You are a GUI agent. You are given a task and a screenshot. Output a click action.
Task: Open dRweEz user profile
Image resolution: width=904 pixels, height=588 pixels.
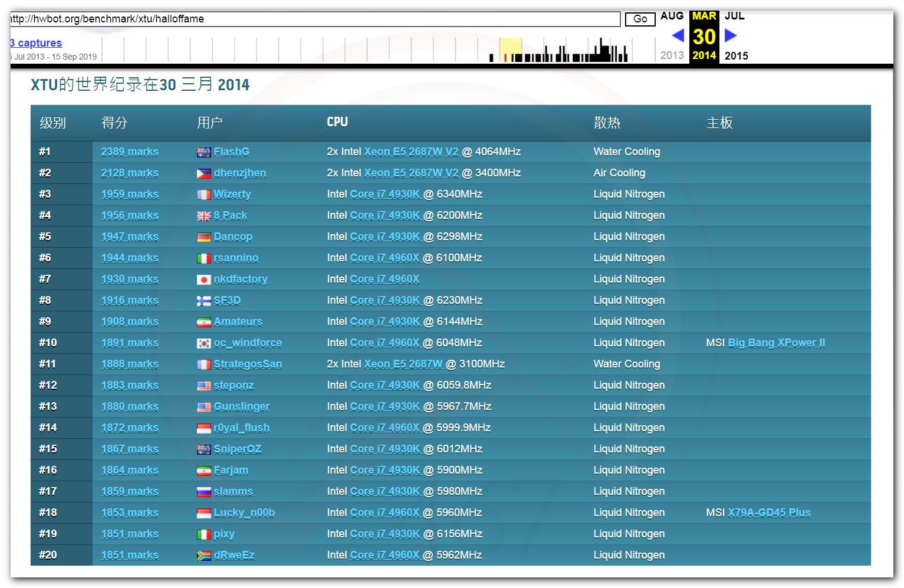pos(234,555)
